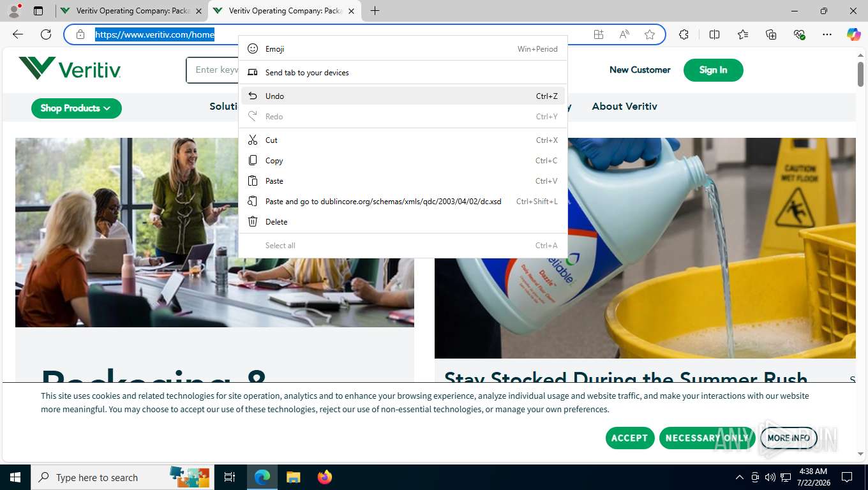Show hidden tray icons chevron
Viewport: 868px width, 490px height.
click(x=740, y=477)
